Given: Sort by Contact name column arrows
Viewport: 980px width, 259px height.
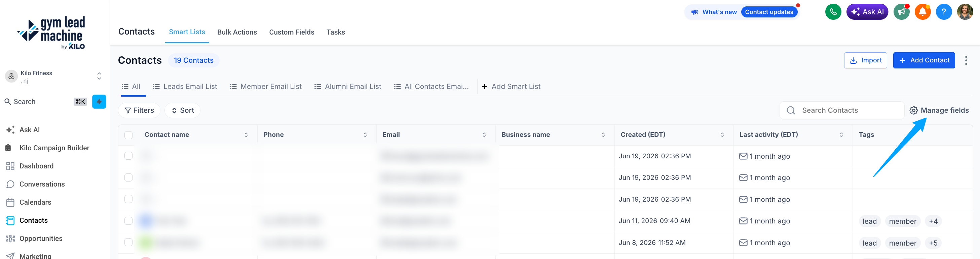Looking at the screenshot, I should point(246,135).
